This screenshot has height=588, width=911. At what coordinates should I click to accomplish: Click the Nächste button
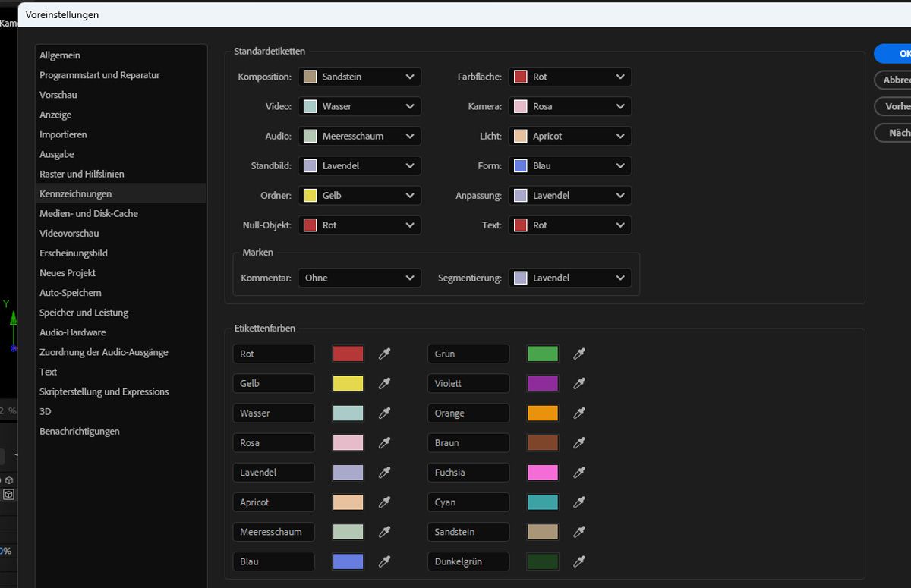point(894,133)
